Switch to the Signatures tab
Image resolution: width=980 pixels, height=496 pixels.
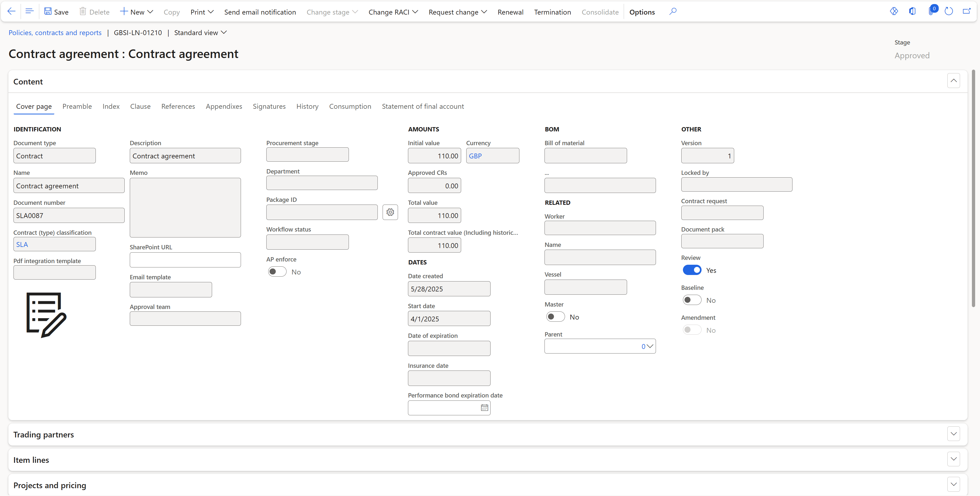point(269,107)
